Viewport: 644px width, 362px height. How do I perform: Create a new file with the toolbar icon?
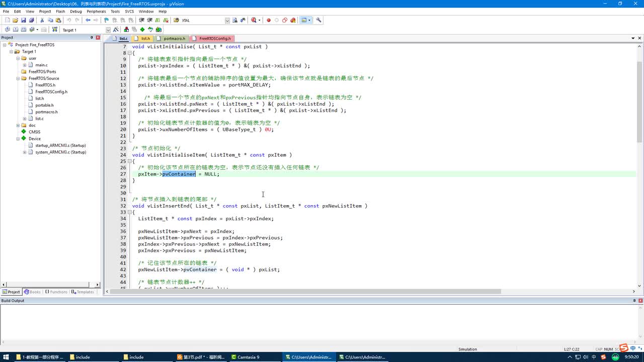pyautogui.click(x=7, y=20)
